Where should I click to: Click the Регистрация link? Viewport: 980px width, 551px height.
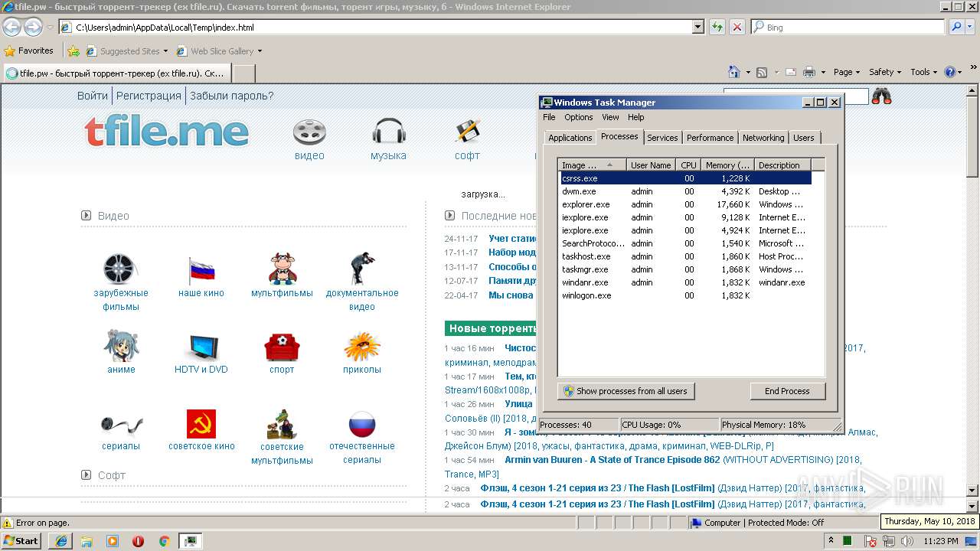click(149, 96)
